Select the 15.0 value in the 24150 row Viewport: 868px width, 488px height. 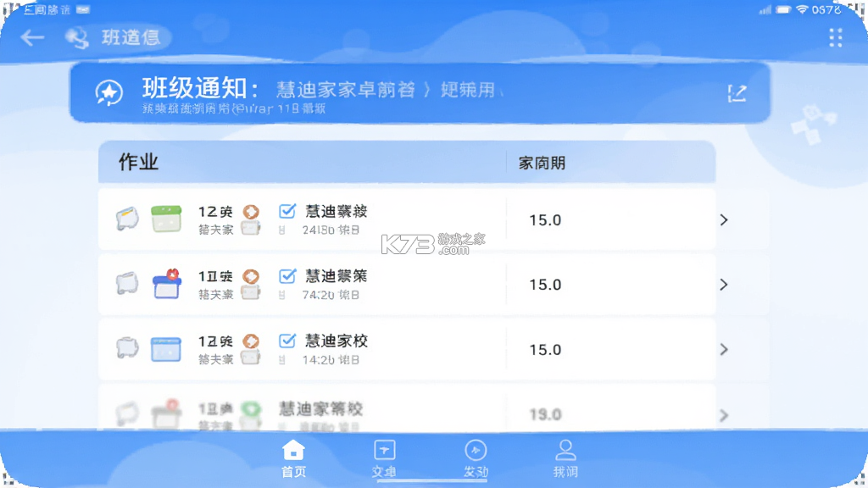tap(545, 220)
